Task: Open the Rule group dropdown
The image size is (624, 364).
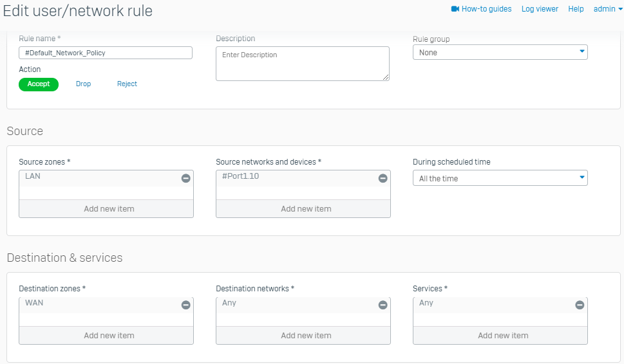Action: [500, 53]
